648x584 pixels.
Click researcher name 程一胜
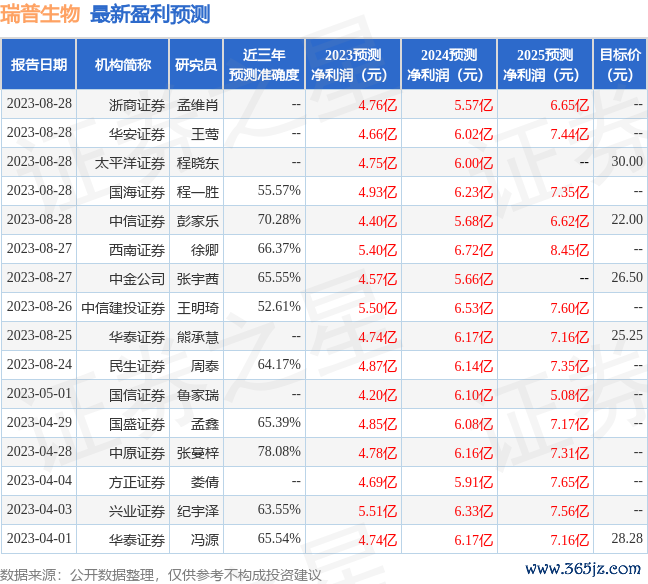198,192
